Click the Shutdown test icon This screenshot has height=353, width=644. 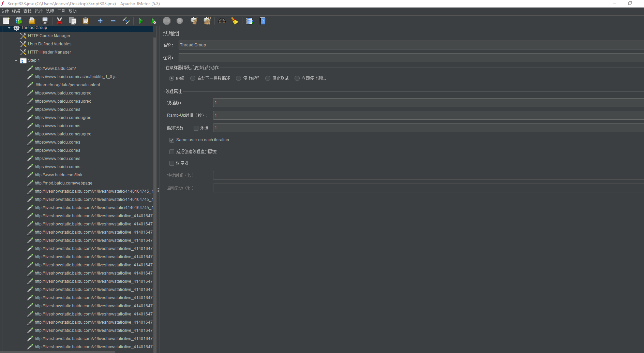coord(180,21)
